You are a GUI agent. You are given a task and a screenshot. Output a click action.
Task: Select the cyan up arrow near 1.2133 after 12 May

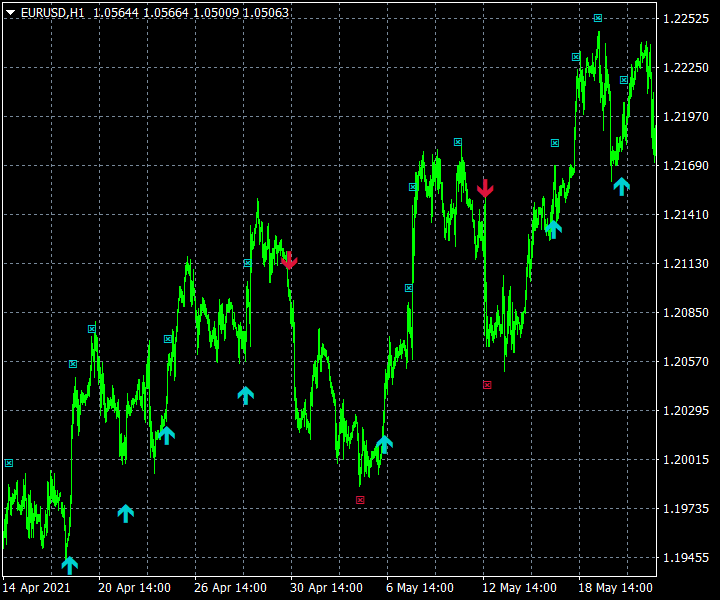(553, 230)
